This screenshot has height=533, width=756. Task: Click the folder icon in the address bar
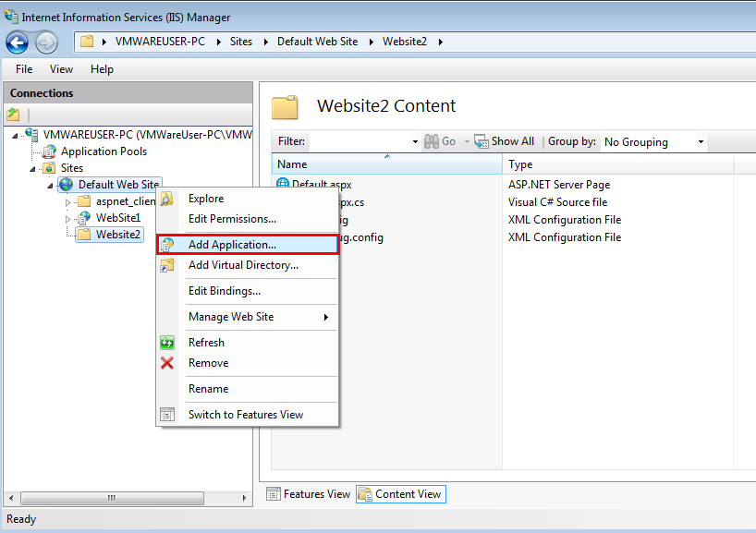pos(87,42)
